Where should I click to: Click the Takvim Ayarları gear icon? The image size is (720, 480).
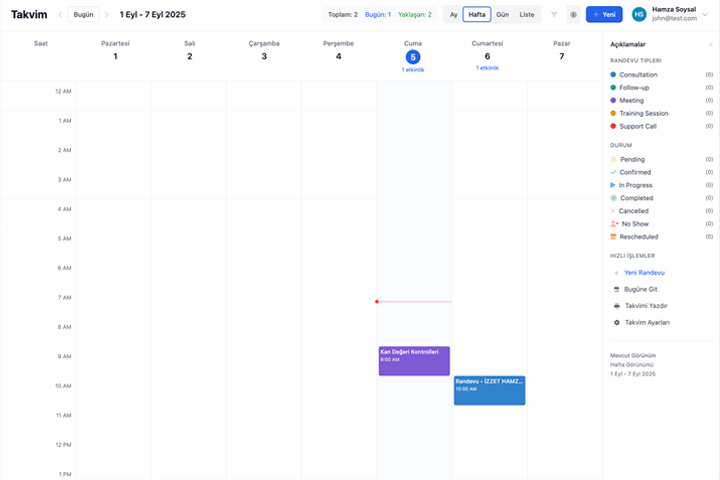tap(616, 322)
